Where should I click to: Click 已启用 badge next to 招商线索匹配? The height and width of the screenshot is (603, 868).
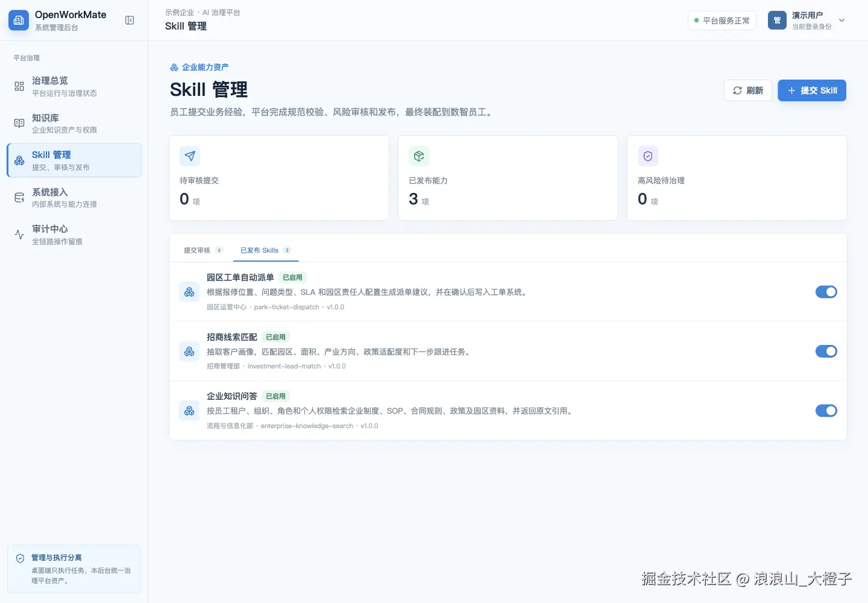pos(276,337)
